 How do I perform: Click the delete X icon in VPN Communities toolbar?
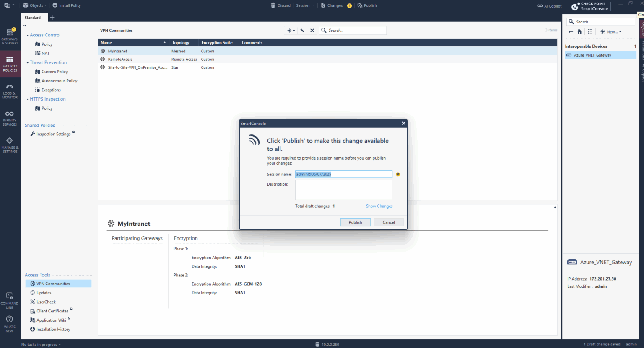click(312, 30)
